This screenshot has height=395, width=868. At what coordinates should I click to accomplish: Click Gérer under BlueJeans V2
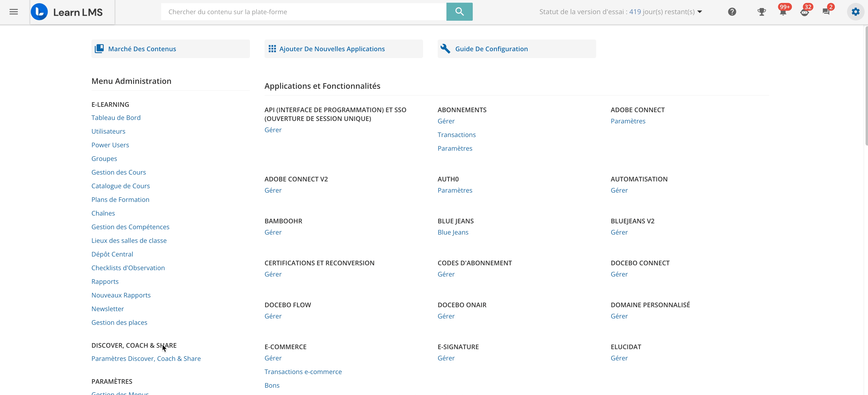tap(619, 232)
